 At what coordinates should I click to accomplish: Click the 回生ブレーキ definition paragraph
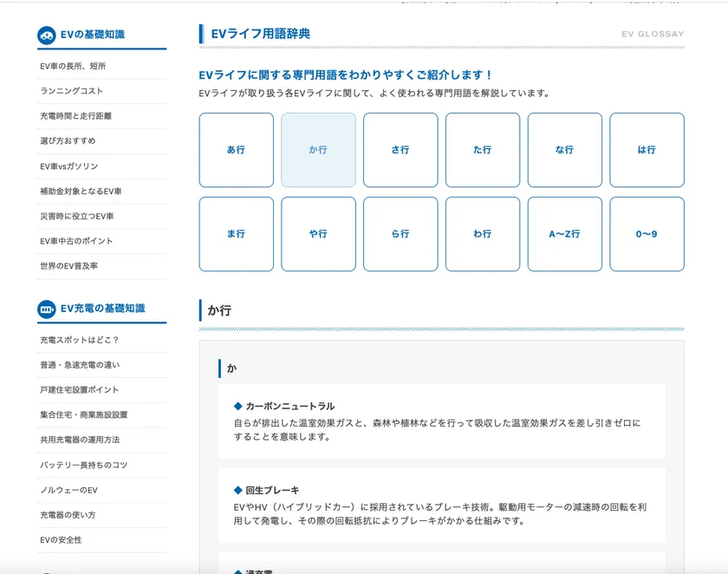pos(439,514)
